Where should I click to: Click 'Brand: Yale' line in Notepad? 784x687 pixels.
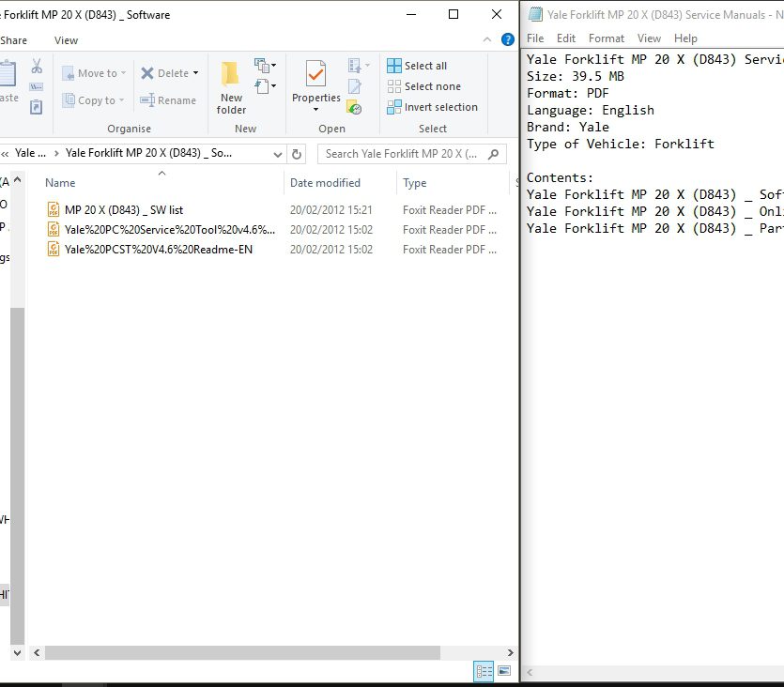(x=567, y=127)
